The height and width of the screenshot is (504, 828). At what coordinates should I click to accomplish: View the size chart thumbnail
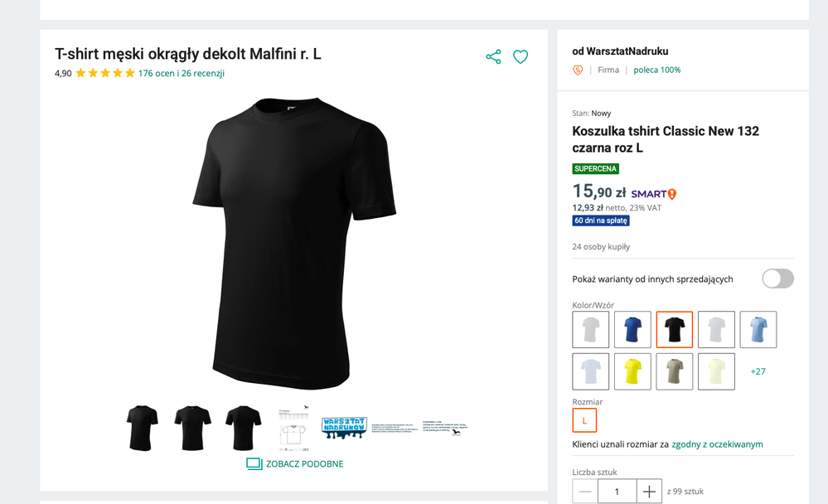point(293,428)
